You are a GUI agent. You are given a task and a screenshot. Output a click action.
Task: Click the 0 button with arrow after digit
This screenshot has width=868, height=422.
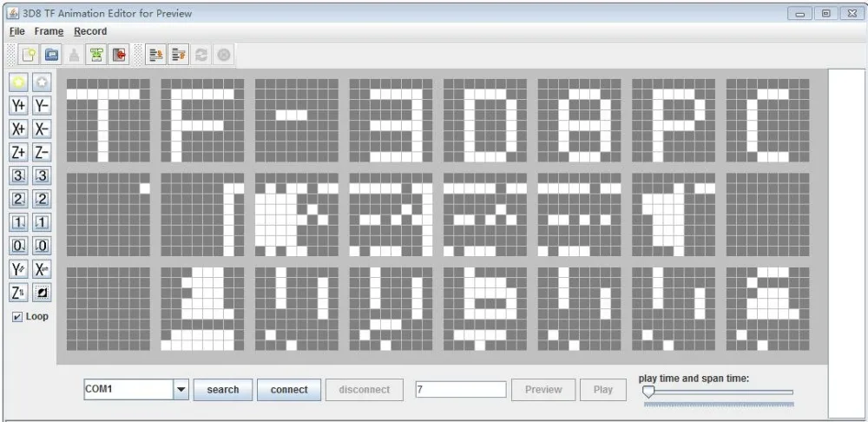(x=19, y=246)
